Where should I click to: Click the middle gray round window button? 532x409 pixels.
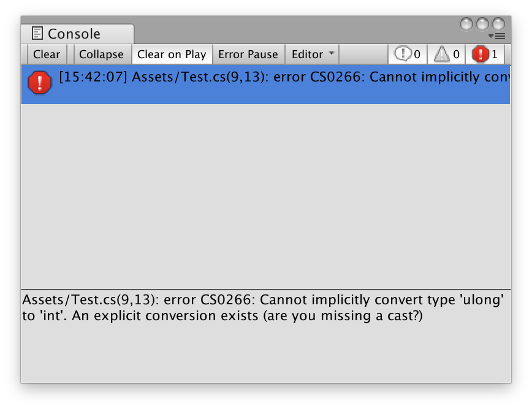pos(482,24)
